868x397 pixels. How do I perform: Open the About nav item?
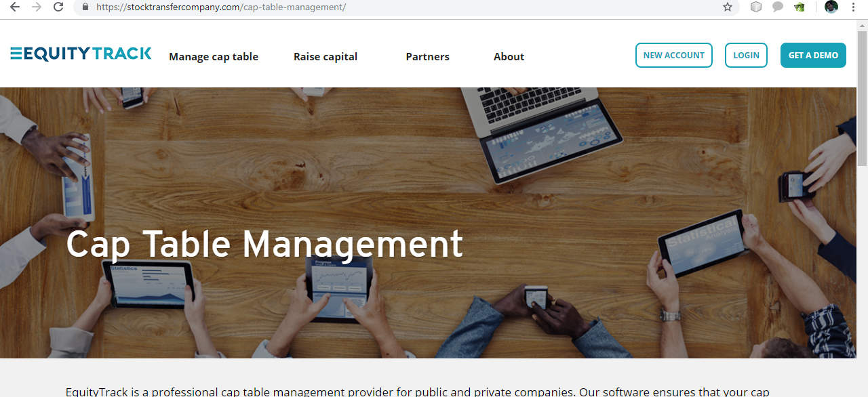tap(509, 57)
